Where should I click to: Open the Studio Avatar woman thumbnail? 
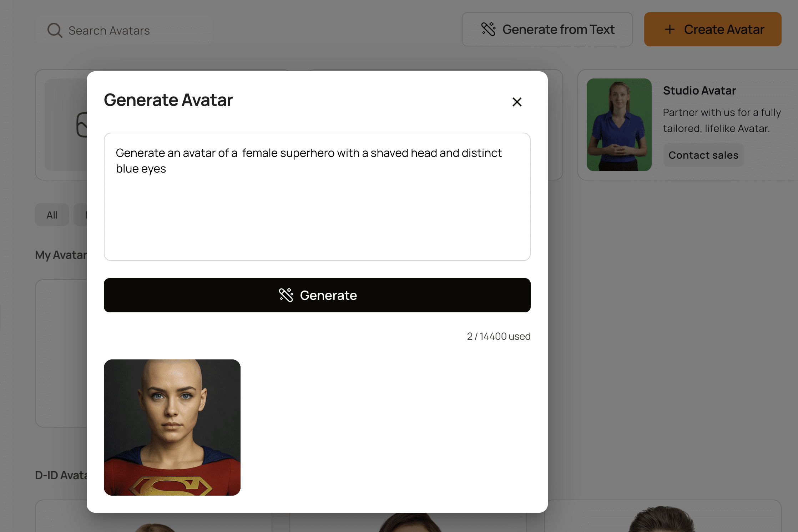[619, 125]
